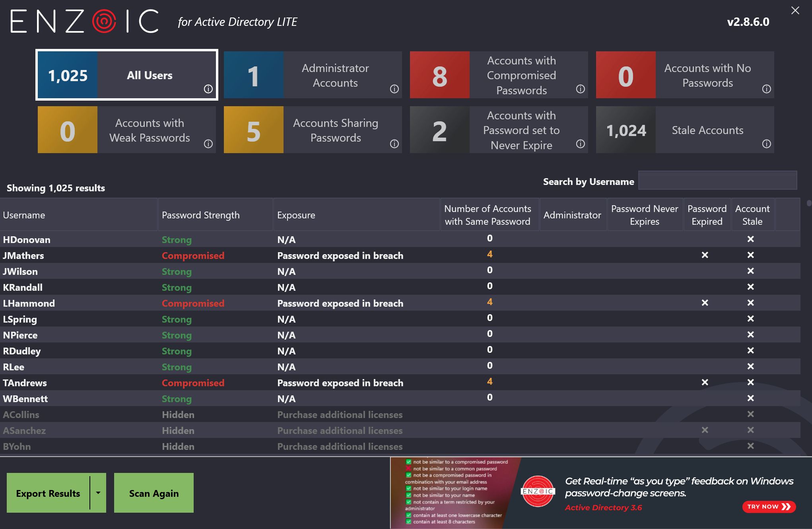Viewport: 812px width, 529px height.
Task: Sort by Number of Accounts with Same Password
Action: tap(490, 215)
